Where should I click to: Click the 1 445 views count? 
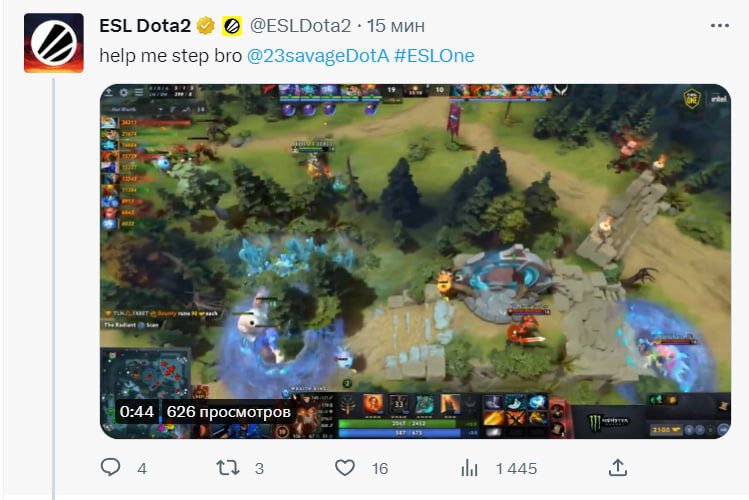516,468
